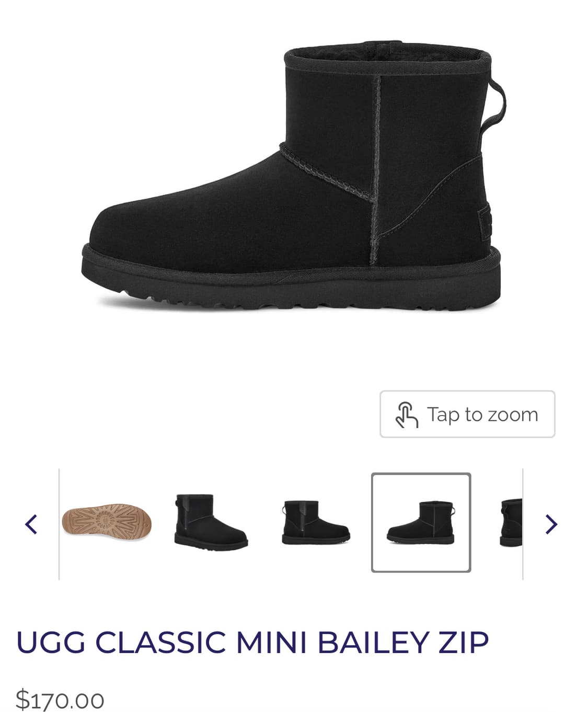Select the right-facing side view boot thumbnail
Screen dimensions: 588x712
pos(316,522)
